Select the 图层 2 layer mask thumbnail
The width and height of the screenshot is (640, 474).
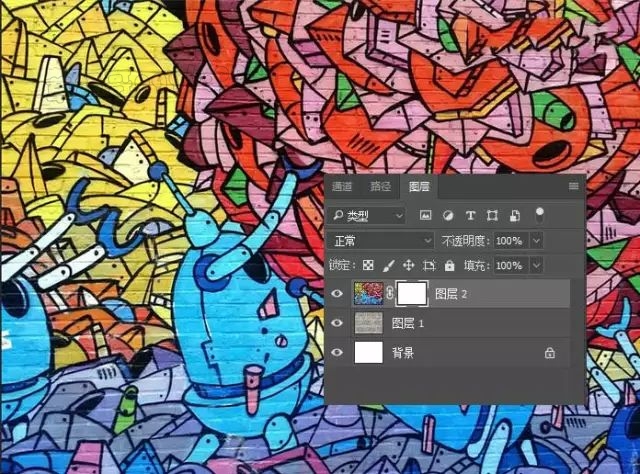pyautogui.click(x=412, y=293)
